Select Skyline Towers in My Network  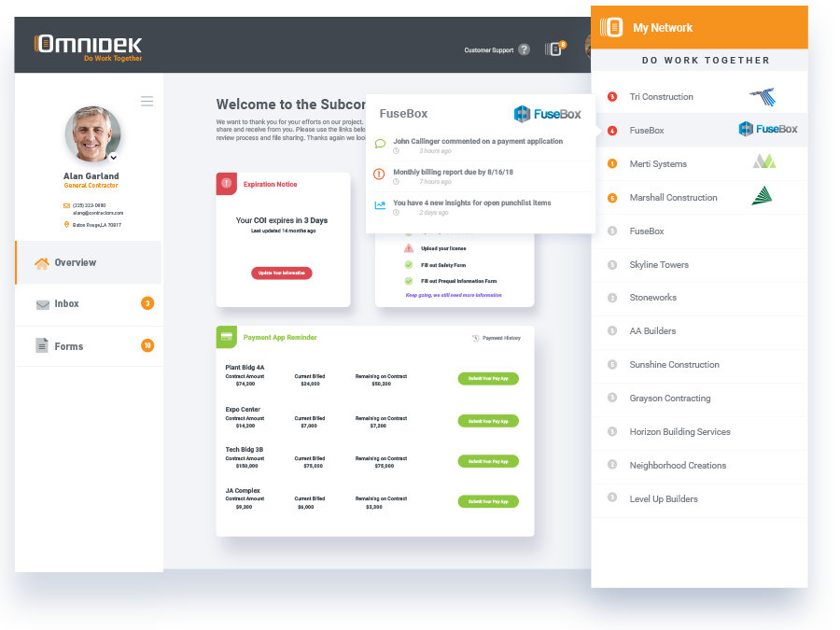coord(700,265)
